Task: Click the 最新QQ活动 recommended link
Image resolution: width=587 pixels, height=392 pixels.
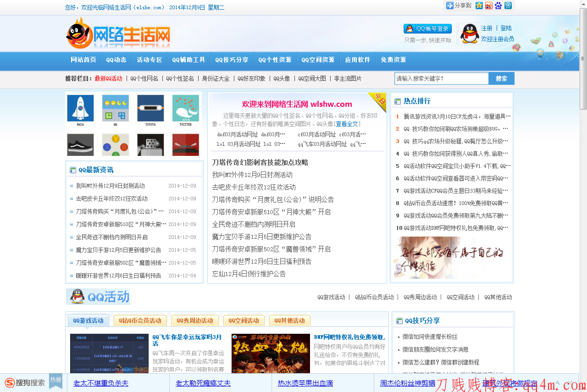Action: coord(109,79)
